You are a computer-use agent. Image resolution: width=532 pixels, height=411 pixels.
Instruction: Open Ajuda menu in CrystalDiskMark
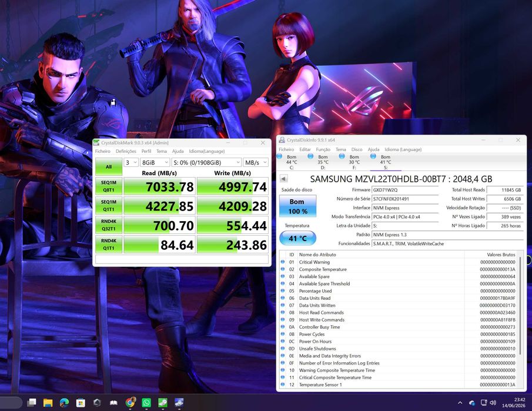[178, 151]
